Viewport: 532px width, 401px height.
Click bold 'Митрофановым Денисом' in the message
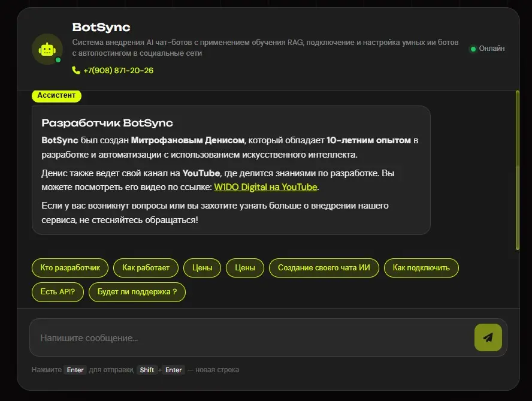click(x=188, y=140)
